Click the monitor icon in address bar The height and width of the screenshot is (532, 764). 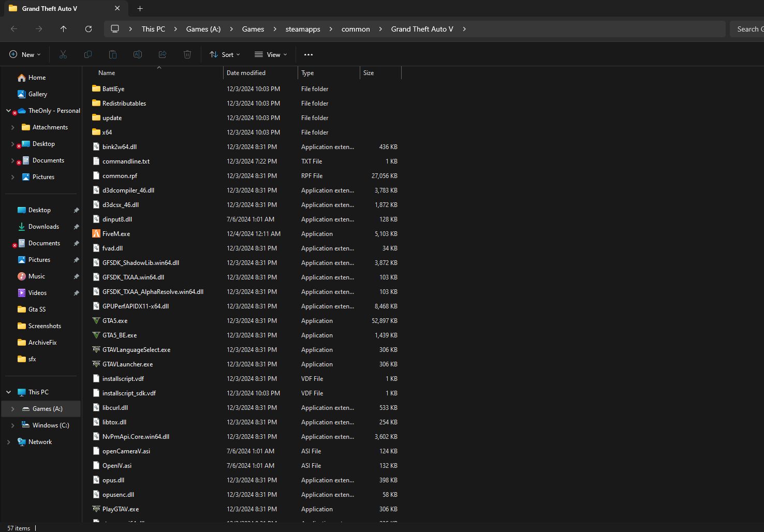(x=115, y=29)
